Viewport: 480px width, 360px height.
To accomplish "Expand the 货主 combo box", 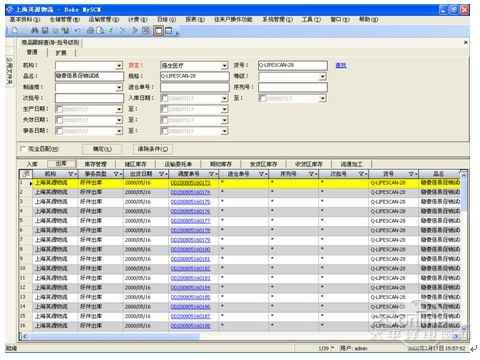I will (x=225, y=66).
